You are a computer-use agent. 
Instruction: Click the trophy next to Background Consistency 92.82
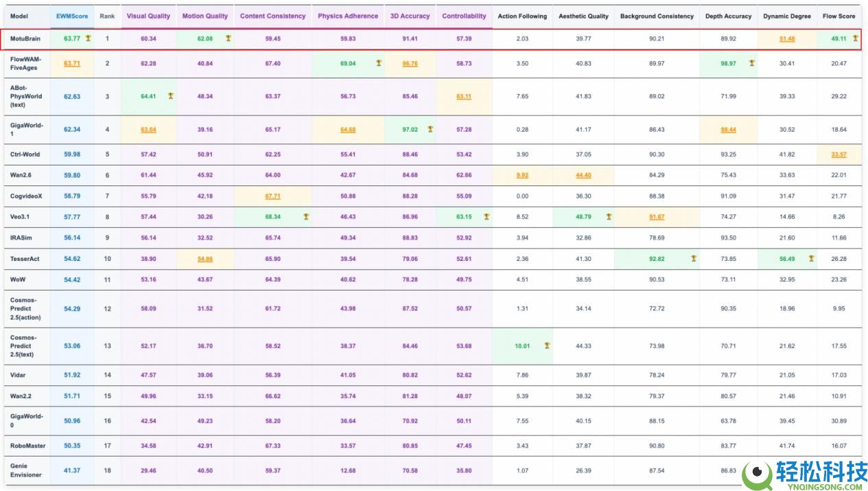[694, 258]
